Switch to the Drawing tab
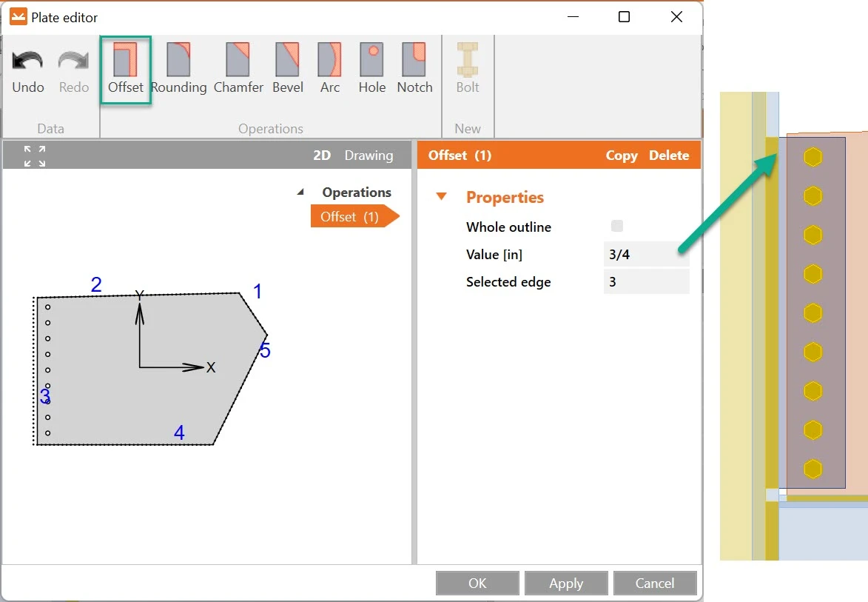Viewport: 868px width, 602px height. pyautogui.click(x=369, y=155)
